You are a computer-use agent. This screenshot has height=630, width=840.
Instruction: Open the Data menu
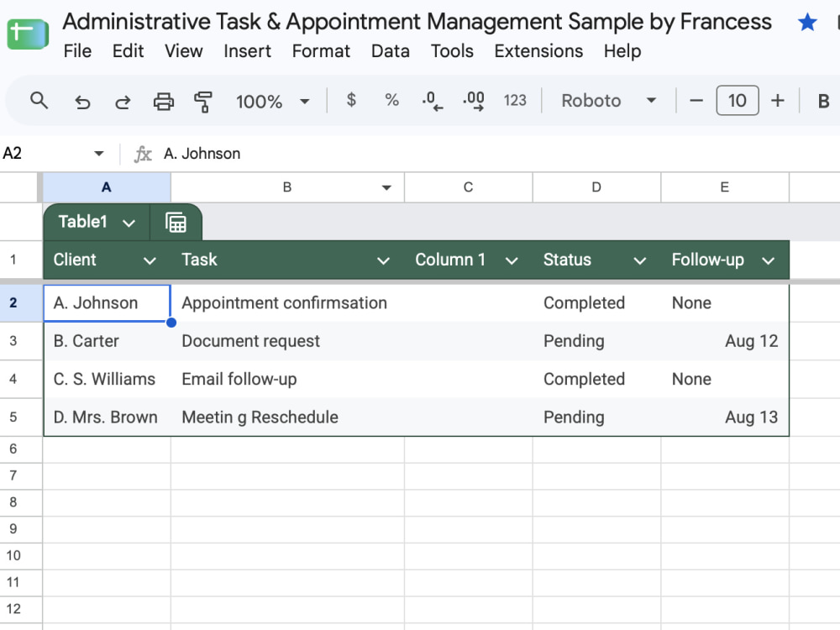pos(391,51)
